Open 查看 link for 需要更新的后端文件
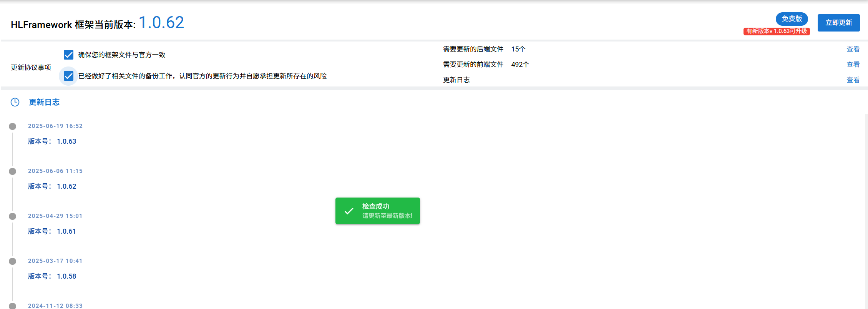The image size is (868, 309). pos(853,49)
